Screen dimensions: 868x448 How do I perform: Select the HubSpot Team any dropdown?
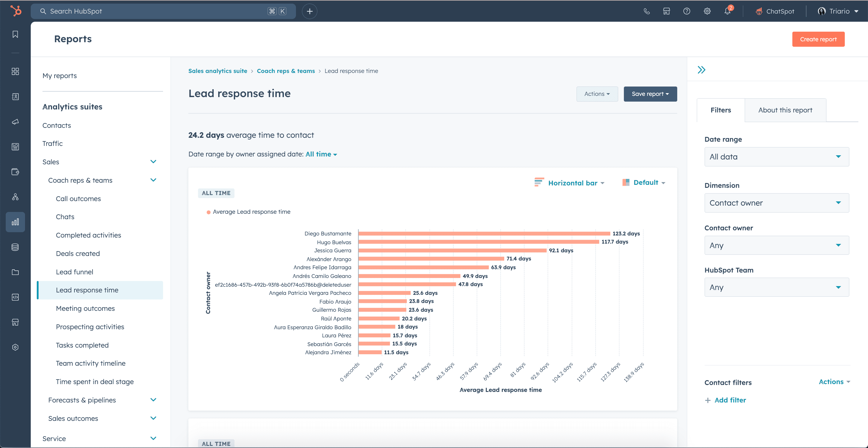point(775,287)
